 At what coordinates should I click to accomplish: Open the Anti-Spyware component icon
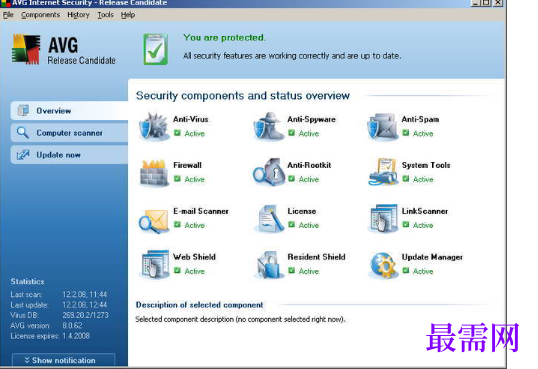(x=268, y=127)
